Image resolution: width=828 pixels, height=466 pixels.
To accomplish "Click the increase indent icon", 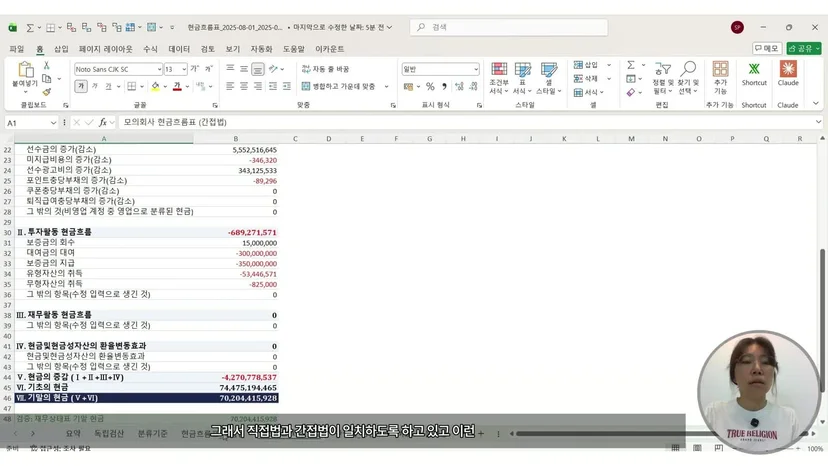I will tap(287, 86).
